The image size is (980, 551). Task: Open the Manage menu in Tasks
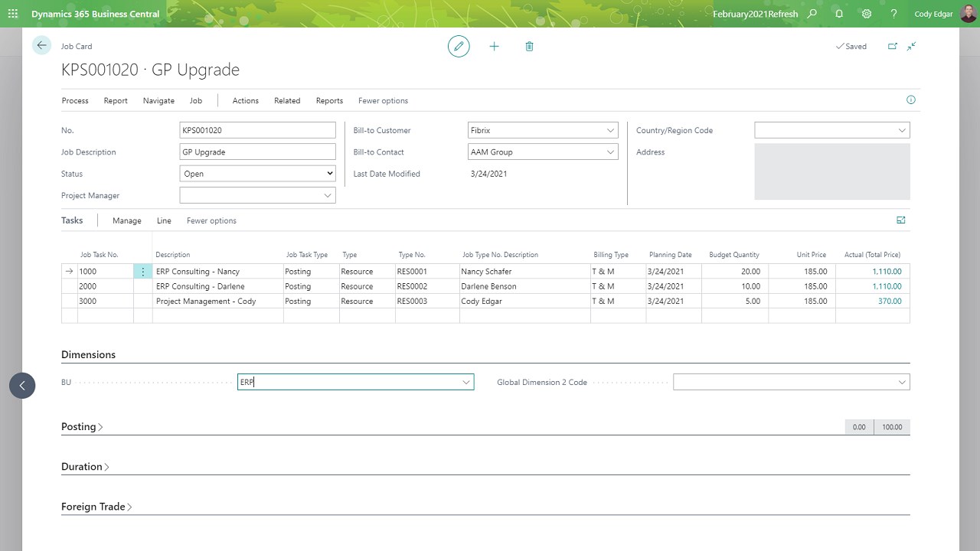[x=127, y=221]
